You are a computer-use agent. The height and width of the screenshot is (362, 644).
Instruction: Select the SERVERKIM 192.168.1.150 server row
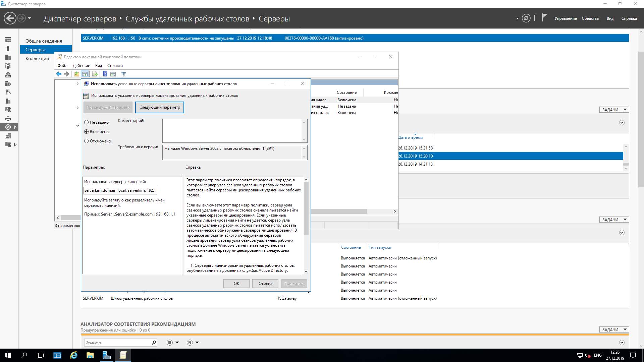coord(355,38)
